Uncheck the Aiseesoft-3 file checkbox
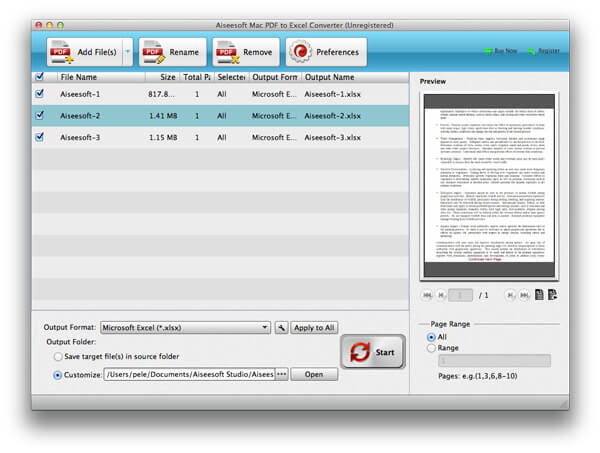This screenshot has height=453, width=600. pyautogui.click(x=39, y=137)
